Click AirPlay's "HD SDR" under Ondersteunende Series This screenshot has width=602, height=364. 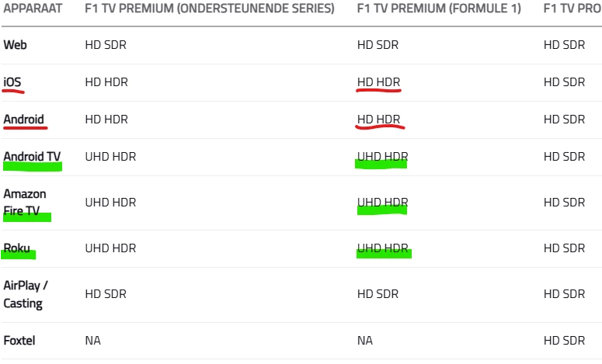click(x=106, y=294)
